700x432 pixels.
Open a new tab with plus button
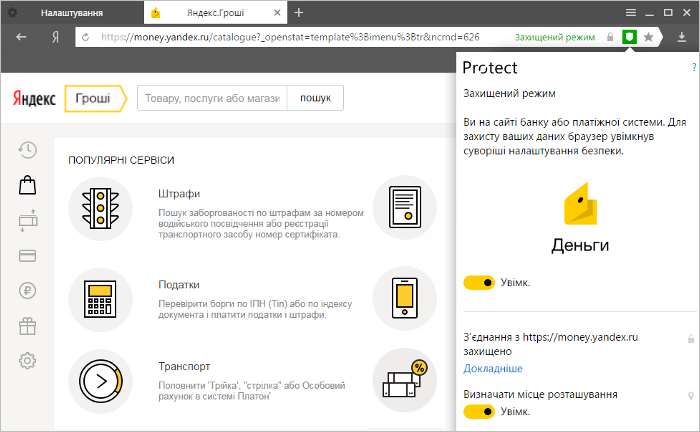click(299, 12)
